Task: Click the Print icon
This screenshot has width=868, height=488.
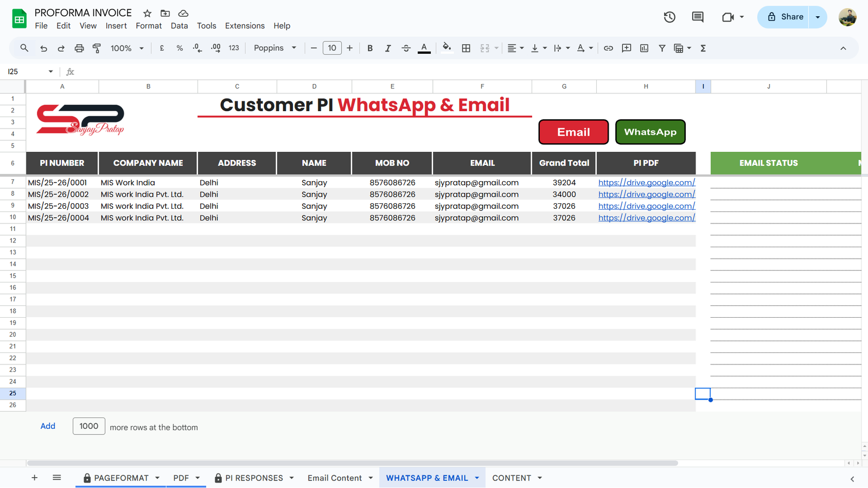Action: pos(79,48)
